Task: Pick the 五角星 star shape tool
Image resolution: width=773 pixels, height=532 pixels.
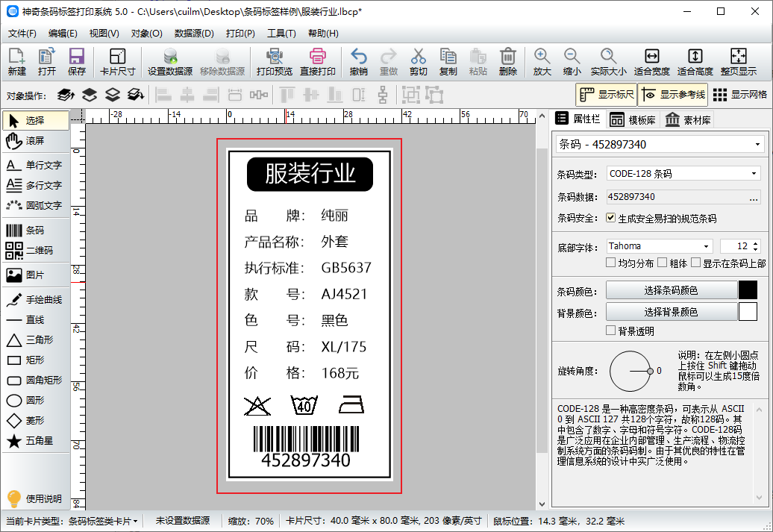Action: (36, 441)
